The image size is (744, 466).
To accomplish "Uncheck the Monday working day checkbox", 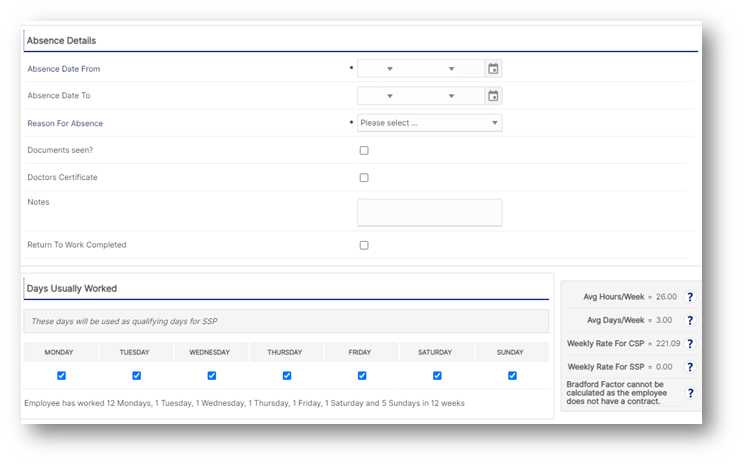I will coord(62,376).
